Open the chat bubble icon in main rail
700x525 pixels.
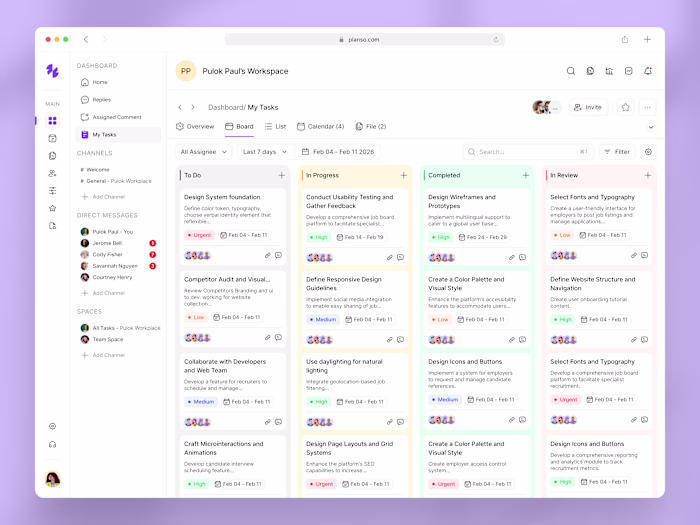point(52,156)
